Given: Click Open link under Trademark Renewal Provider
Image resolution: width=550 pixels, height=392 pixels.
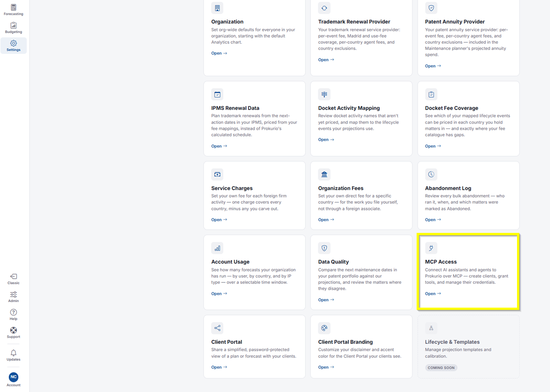Looking at the screenshot, I should (326, 60).
